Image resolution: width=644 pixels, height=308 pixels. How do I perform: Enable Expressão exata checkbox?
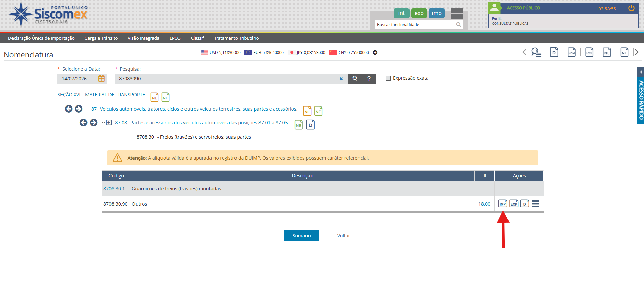[388, 78]
